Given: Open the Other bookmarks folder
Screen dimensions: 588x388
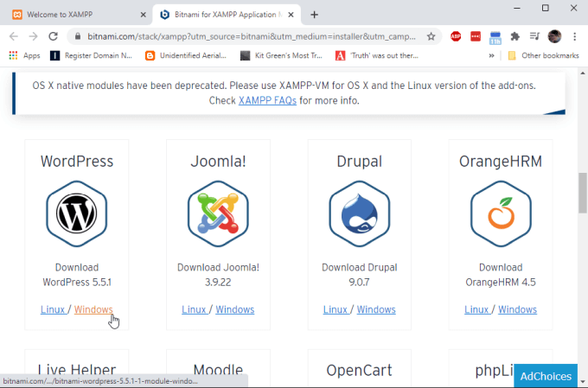Looking at the screenshot, I should [x=543, y=55].
